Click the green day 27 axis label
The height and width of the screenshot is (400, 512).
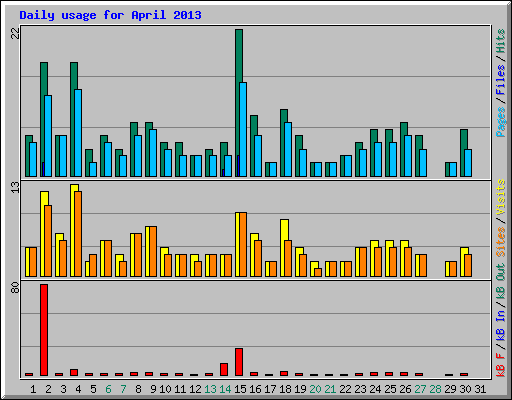(x=420, y=389)
